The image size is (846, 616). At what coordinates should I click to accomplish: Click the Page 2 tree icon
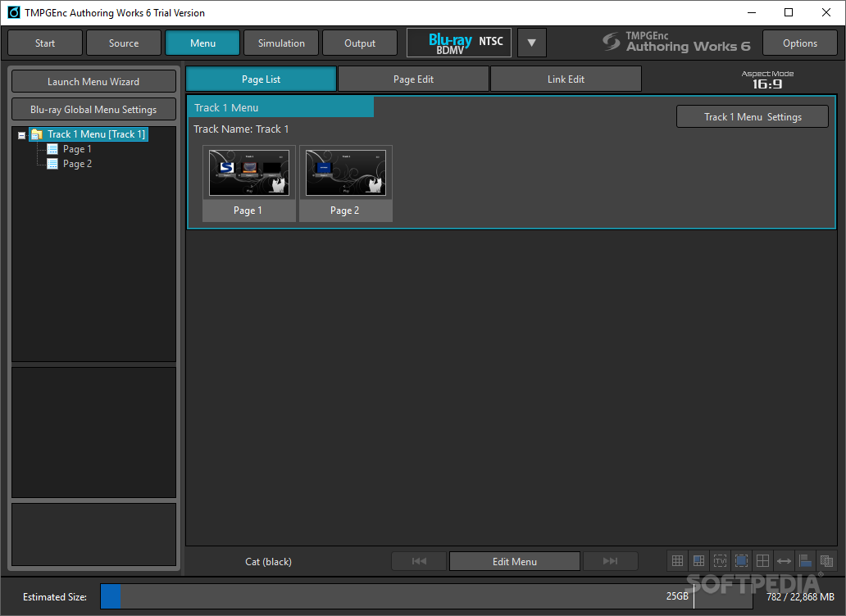[x=52, y=164]
